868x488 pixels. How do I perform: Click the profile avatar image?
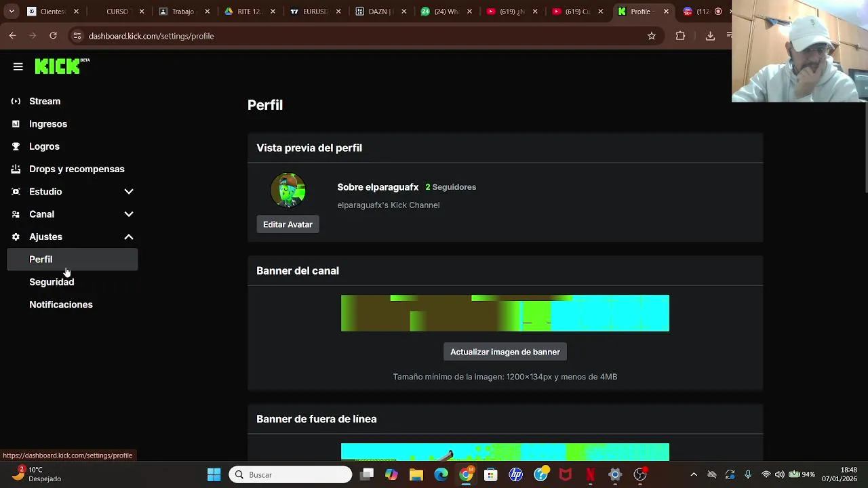click(x=288, y=190)
